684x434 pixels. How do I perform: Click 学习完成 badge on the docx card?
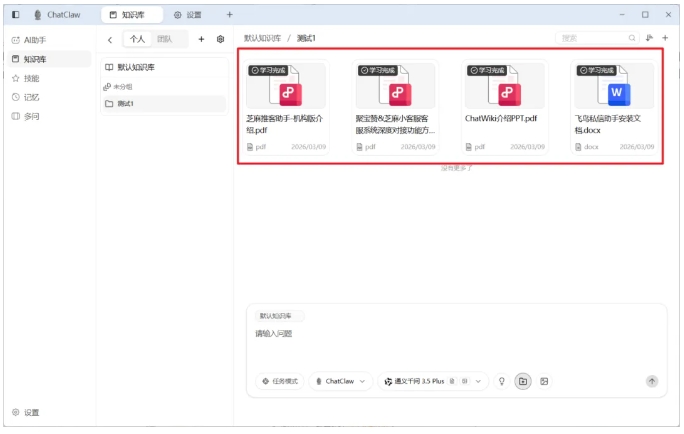click(x=596, y=70)
